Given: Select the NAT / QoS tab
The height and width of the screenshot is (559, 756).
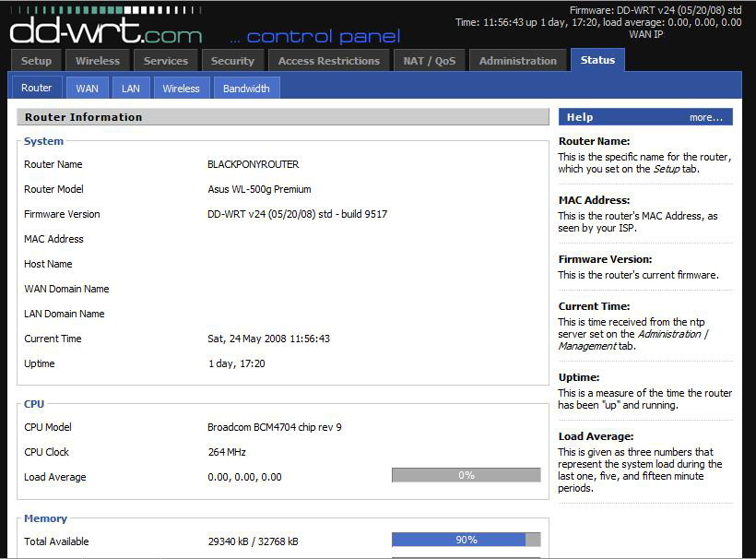Looking at the screenshot, I should pyautogui.click(x=429, y=61).
